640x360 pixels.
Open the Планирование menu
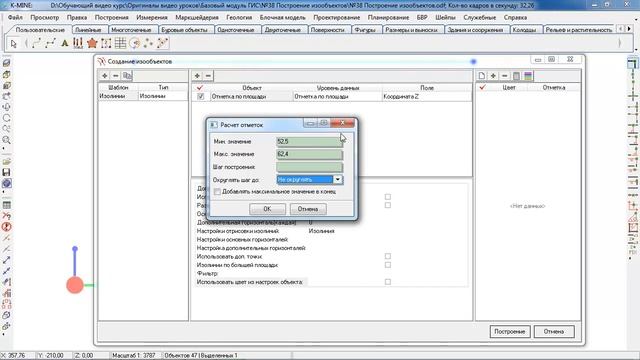(388, 18)
